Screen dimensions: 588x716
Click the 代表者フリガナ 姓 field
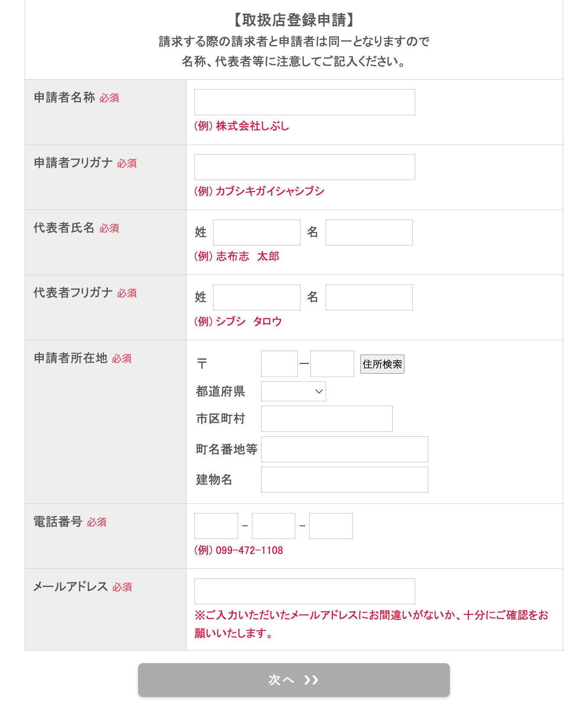click(256, 297)
